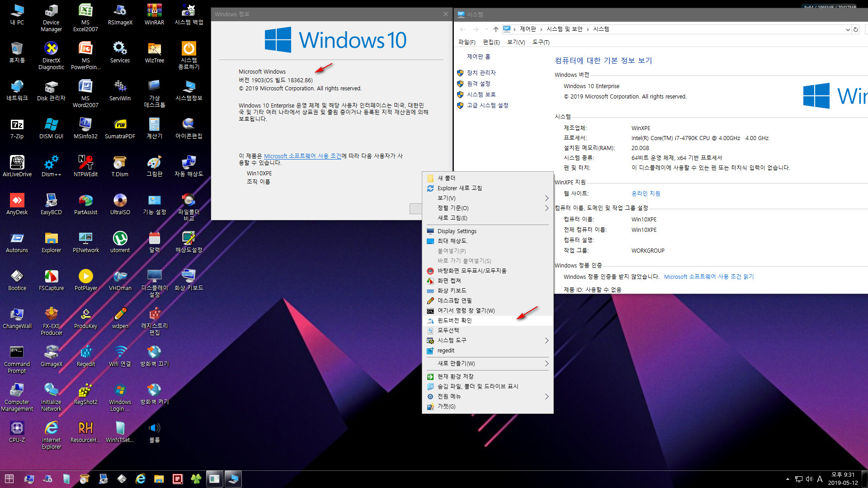Go up one level with the up arrow

click(495, 29)
